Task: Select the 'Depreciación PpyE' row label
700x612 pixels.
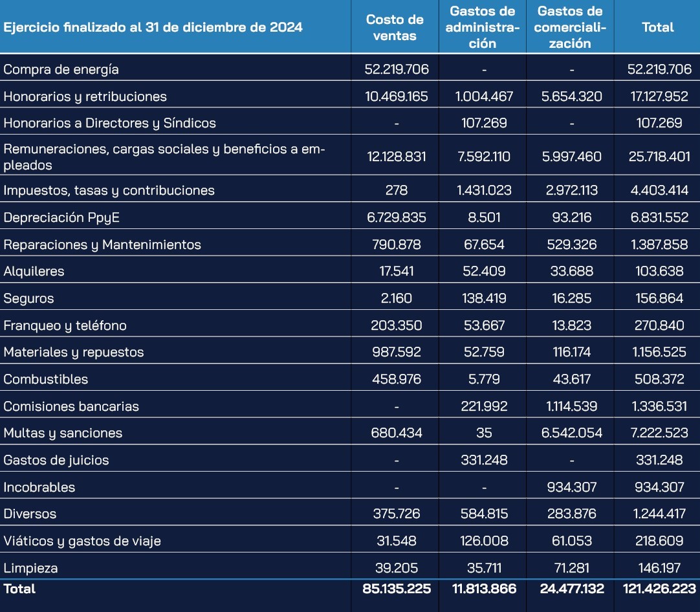Action: click(x=61, y=218)
